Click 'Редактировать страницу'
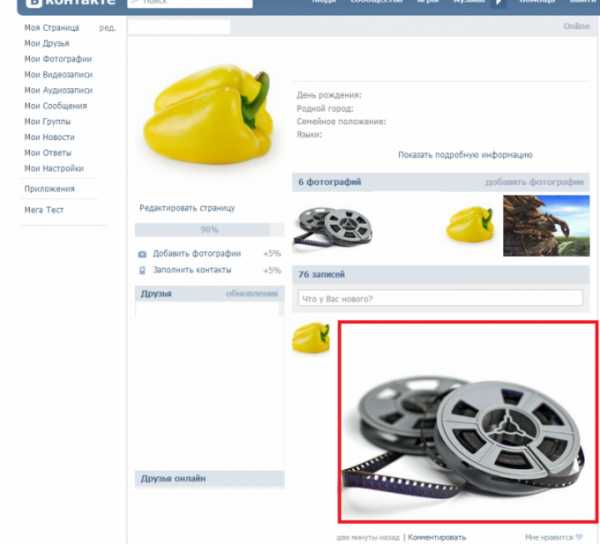The width and height of the screenshot is (600, 544). pos(187,208)
